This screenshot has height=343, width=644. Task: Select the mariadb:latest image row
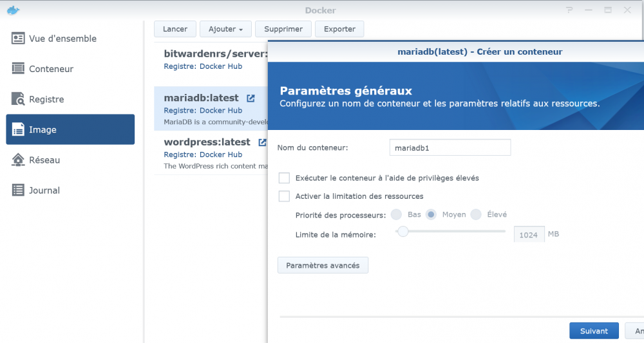tap(211, 108)
